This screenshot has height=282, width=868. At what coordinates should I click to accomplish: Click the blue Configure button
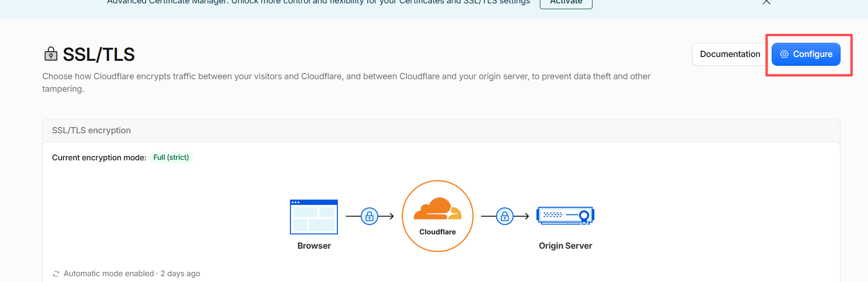click(x=806, y=54)
